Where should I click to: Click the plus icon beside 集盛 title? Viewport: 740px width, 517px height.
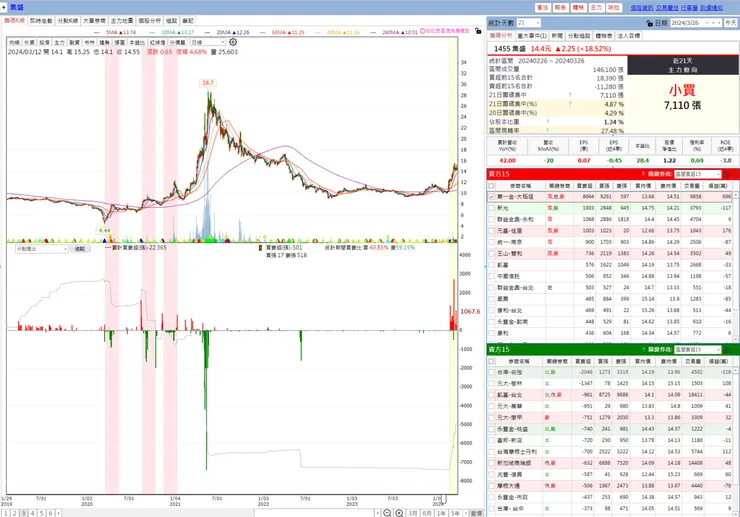click(4, 7)
